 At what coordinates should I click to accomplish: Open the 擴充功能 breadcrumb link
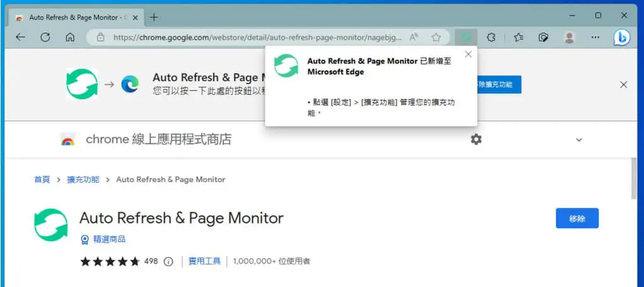point(83,180)
